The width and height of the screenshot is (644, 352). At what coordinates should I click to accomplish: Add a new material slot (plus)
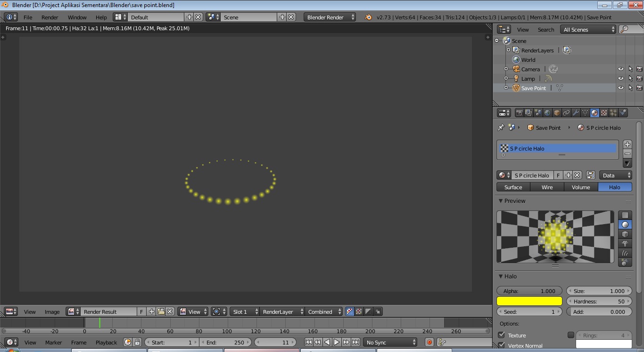(627, 144)
